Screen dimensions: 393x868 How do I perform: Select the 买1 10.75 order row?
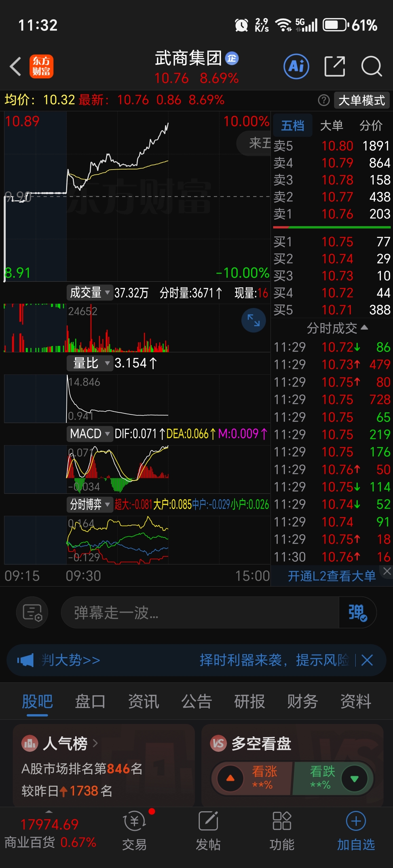tap(332, 242)
